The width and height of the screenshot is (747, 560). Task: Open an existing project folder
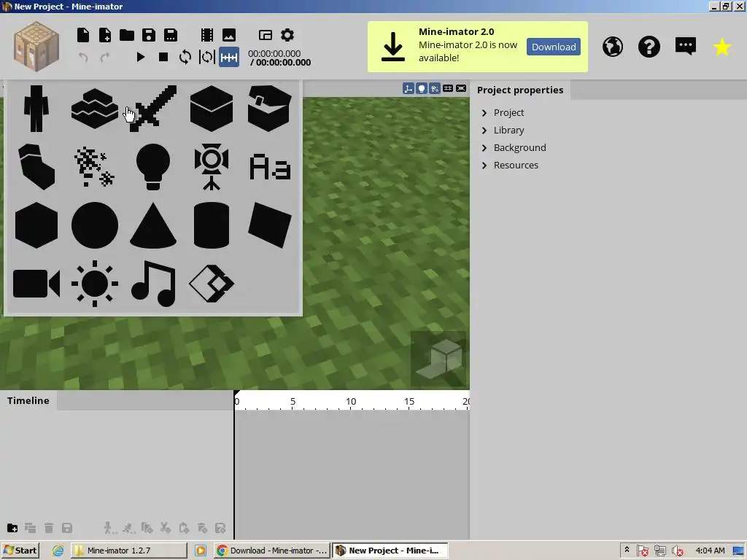[127, 35]
